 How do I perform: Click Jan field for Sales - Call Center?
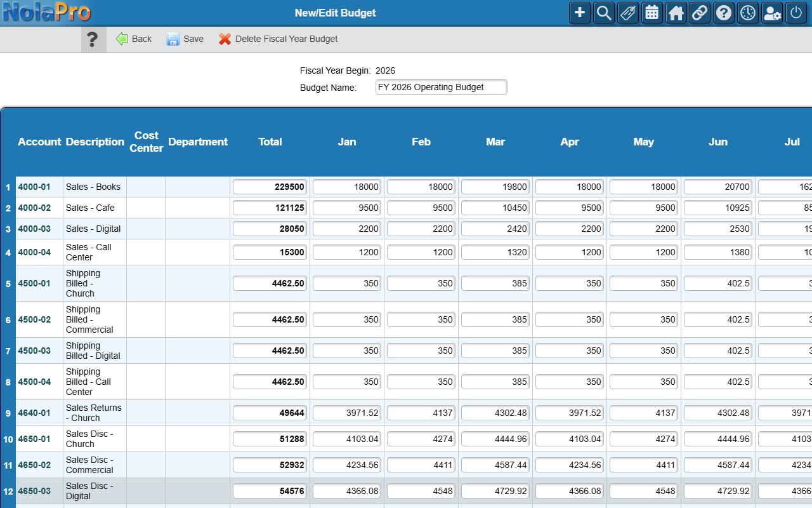347,252
